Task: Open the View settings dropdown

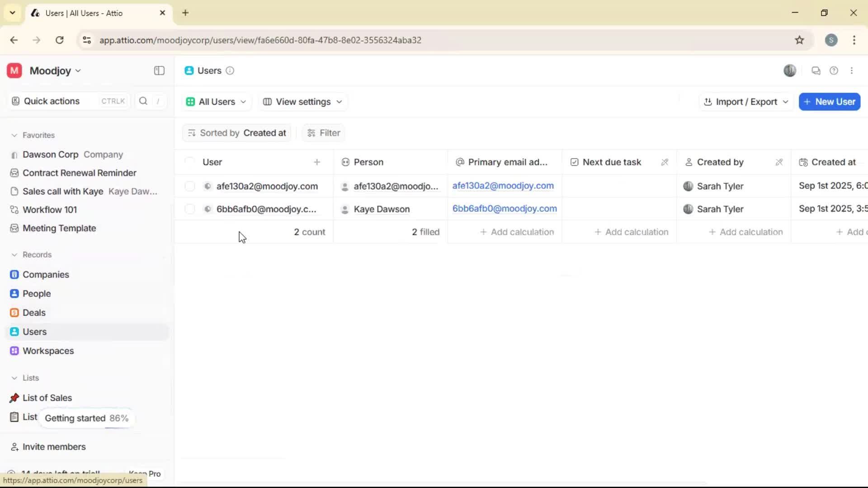Action: tap(302, 102)
